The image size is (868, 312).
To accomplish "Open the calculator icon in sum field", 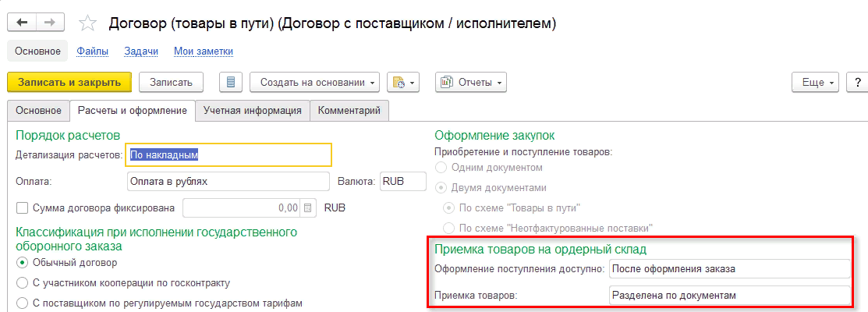I will [308, 208].
